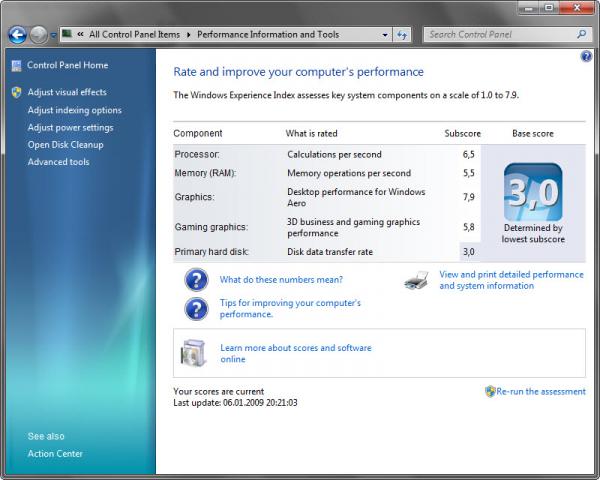Expand the arrow after All Control Panel Items

pyautogui.click(x=189, y=35)
